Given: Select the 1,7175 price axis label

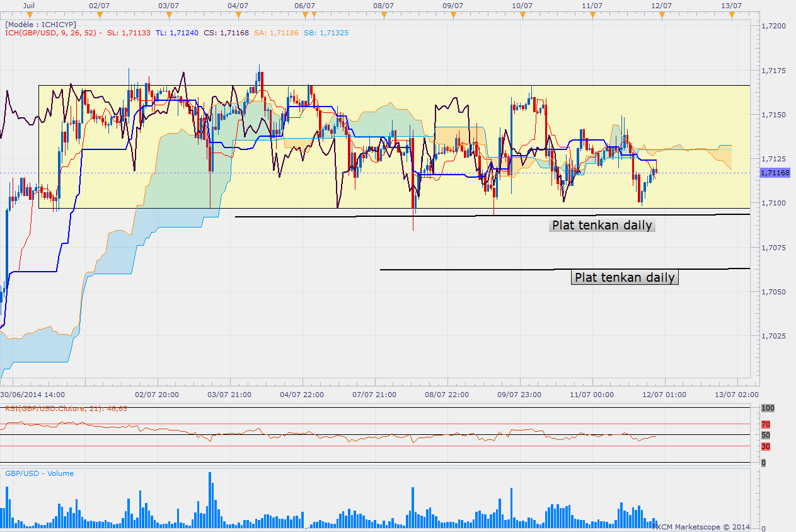Looking at the screenshot, I should point(773,70).
